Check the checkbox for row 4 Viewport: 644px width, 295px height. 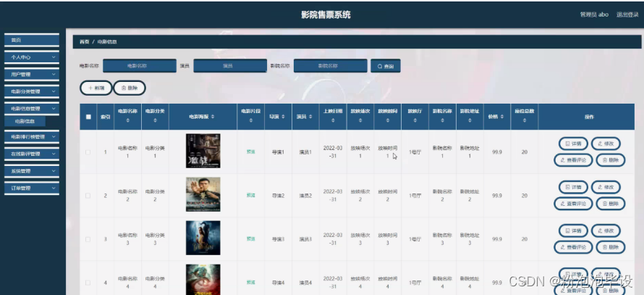click(88, 283)
